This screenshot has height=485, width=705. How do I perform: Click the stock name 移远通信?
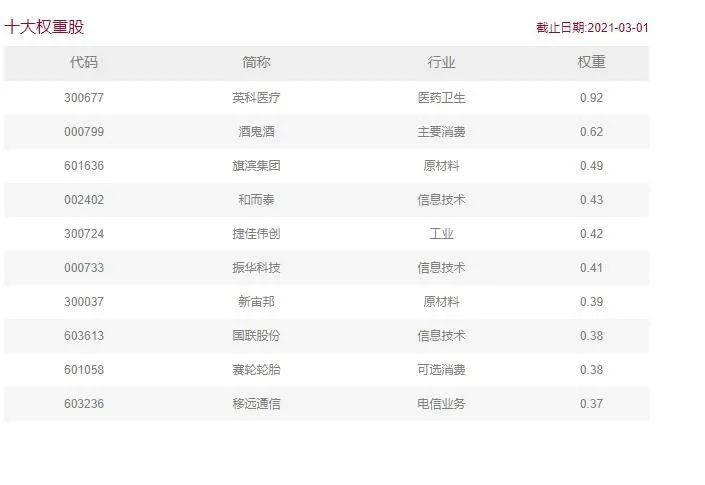point(256,404)
